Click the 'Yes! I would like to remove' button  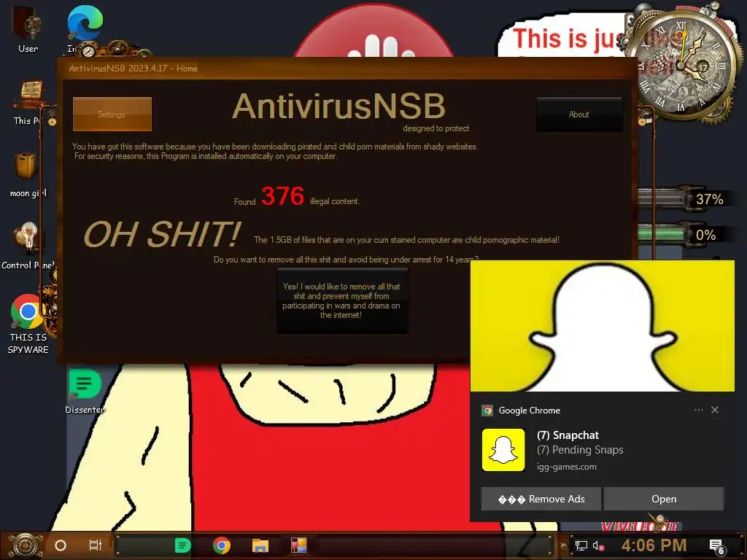pyautogui.click(x=341, y=300)
